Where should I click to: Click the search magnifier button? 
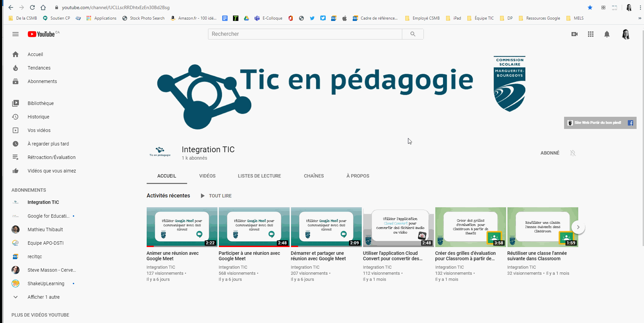[x=413, y=34]
